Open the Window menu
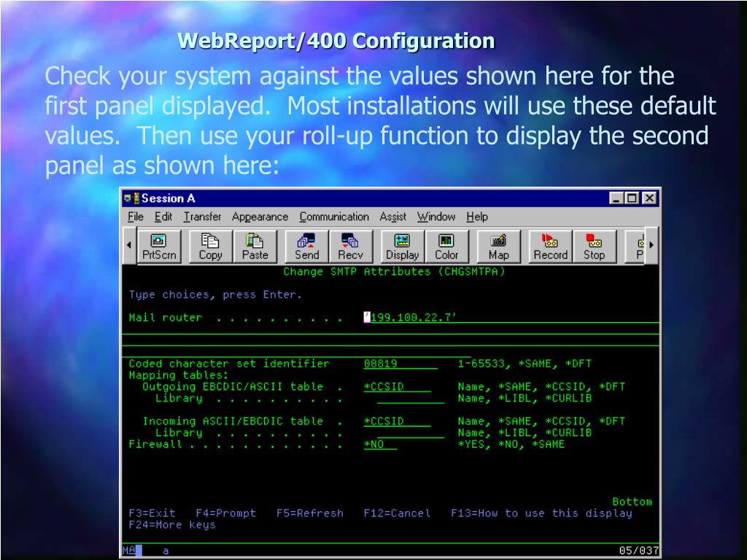 tap(436, 217)
